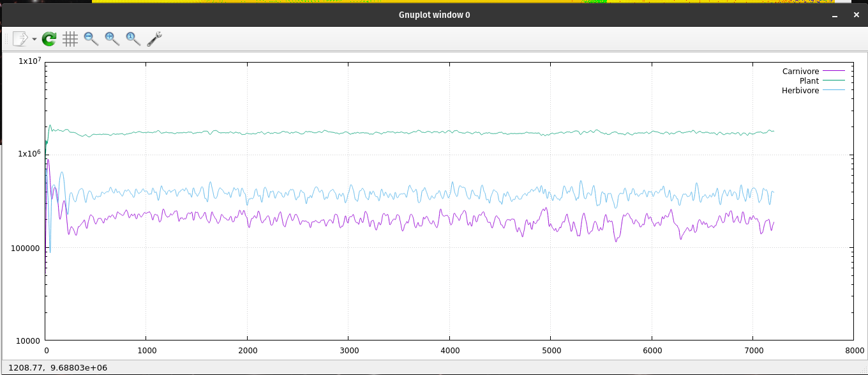868x375 pixels.
Task: Toggle Carnivore curve via legend label
Action: point(800,71)
